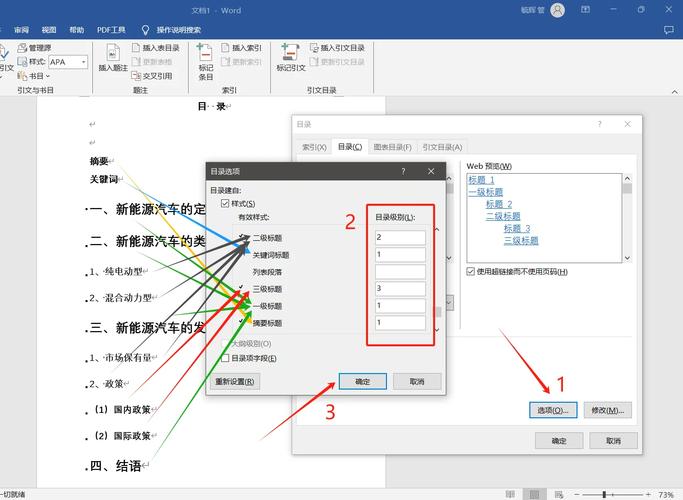
Task: Click the Manage Sources (管理源) icon
Action: (x=23, y=48)
